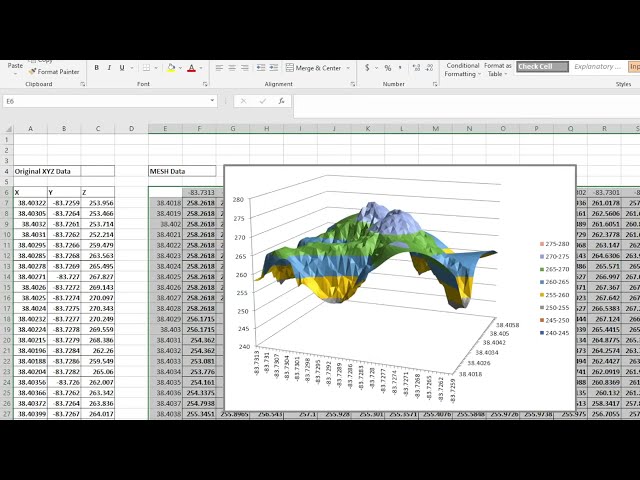Viewport: 640px width, 480px height.
Task: Open Alignment dialog launcher
Action: click(x=352, y=84)
